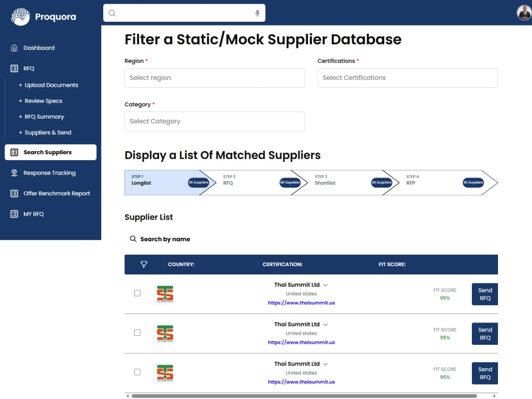This screenshot has height=399, width=532.
Task: Tick the second Thai Summit Ltd checkbox
Action: tap(137, 332)
